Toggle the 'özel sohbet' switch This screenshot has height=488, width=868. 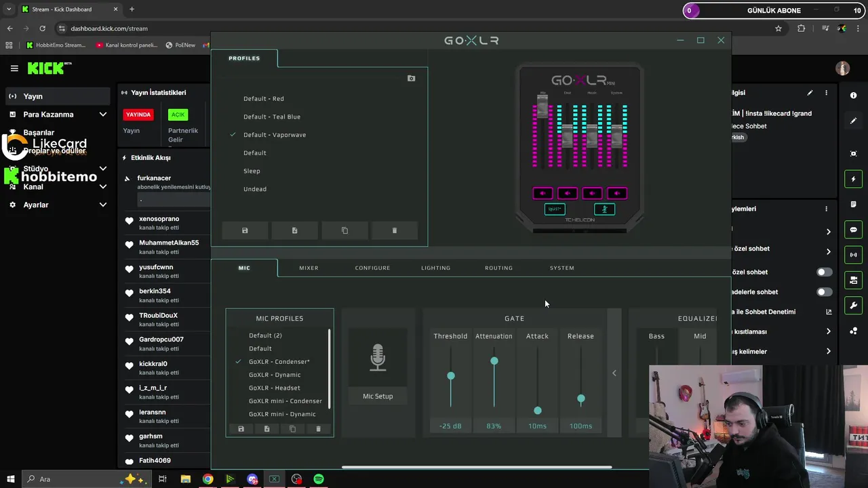coord(824,272)
